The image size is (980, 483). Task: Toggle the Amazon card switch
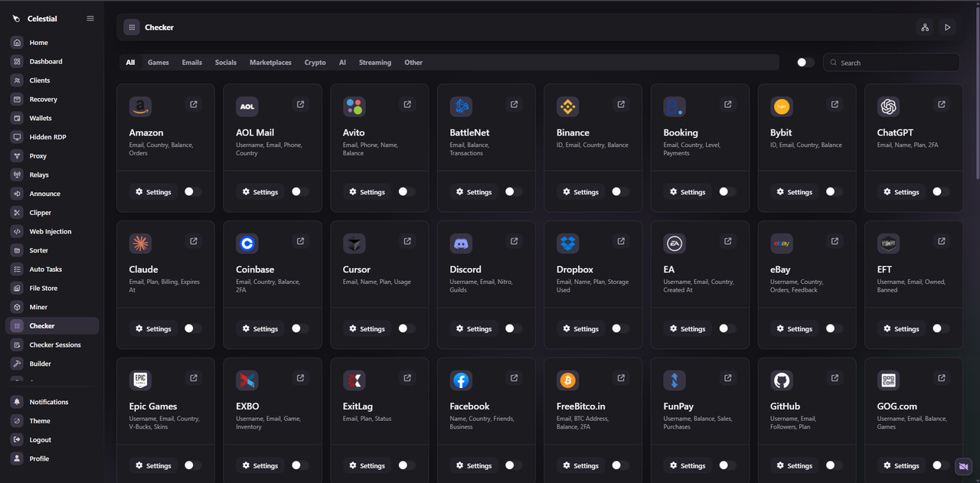[x=193, y=192]
